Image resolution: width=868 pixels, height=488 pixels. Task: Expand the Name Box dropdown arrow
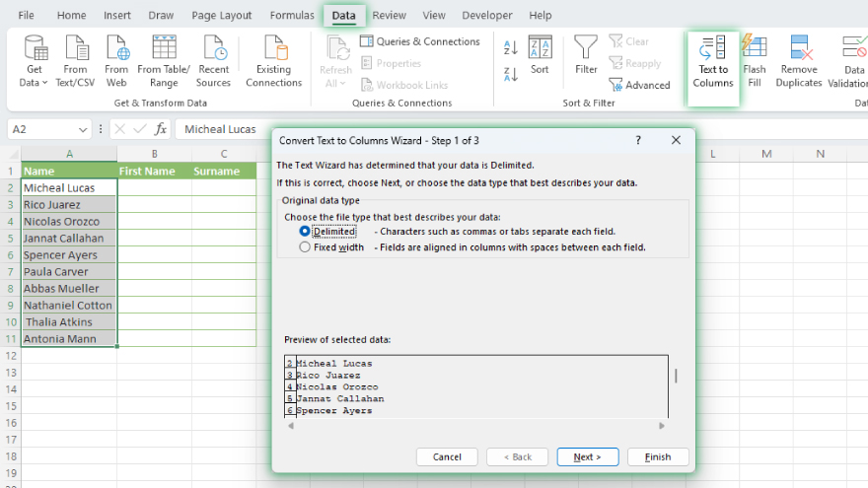tap(83, 129)
